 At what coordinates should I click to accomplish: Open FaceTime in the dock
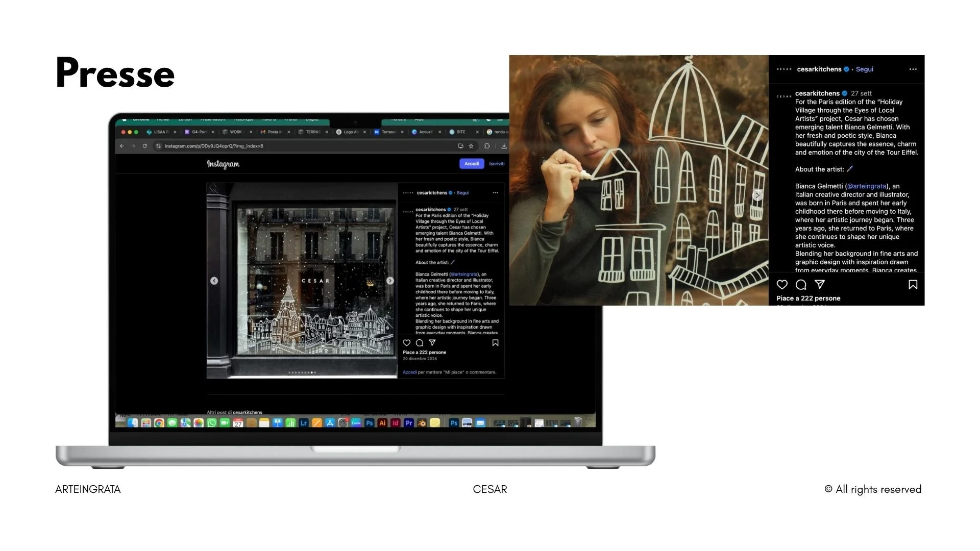tap(225, 423)
